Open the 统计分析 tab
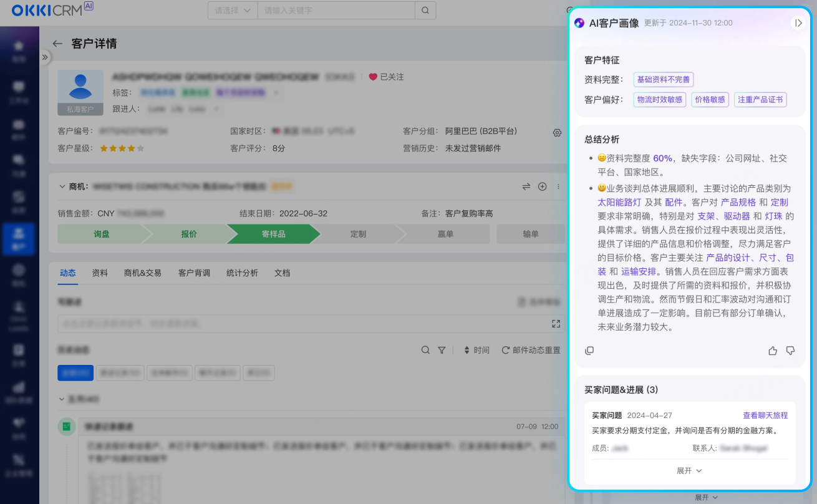The image size is (817, 504). click(242, 273)
